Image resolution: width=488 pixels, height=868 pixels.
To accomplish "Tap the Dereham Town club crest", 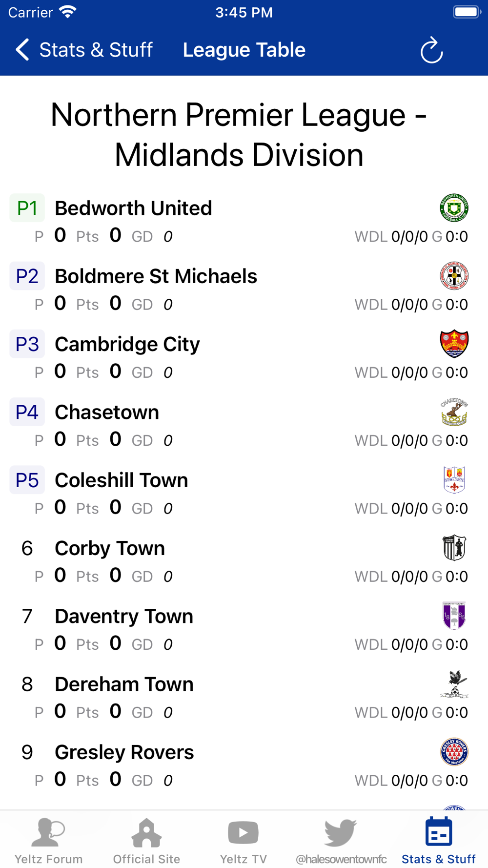I will point(454,684).
